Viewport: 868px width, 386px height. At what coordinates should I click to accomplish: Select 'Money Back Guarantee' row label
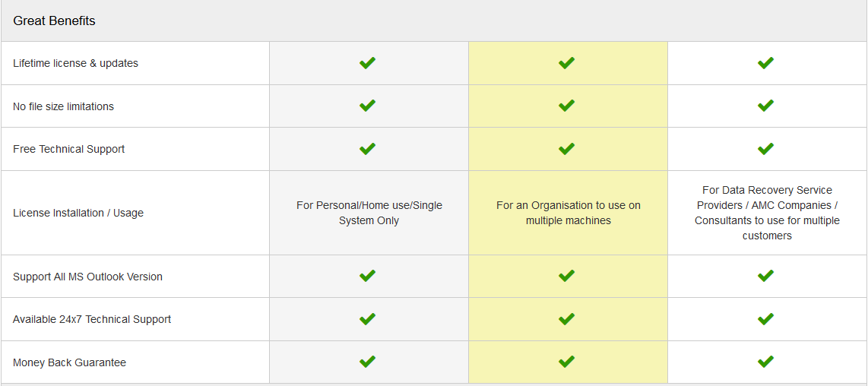coord(69,362)
